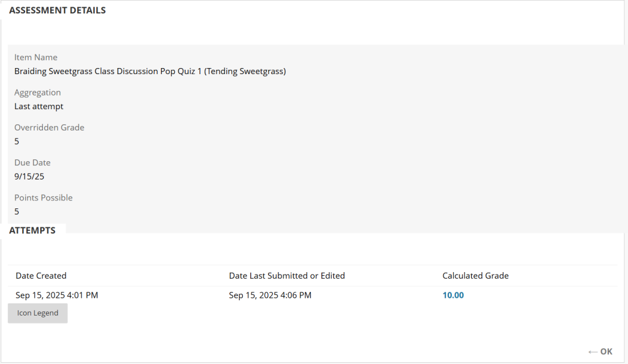The image size is (628, 364).
Task: Click the Braiding Sweetgrass quiz name text
Action: click(x=150, y=71)
